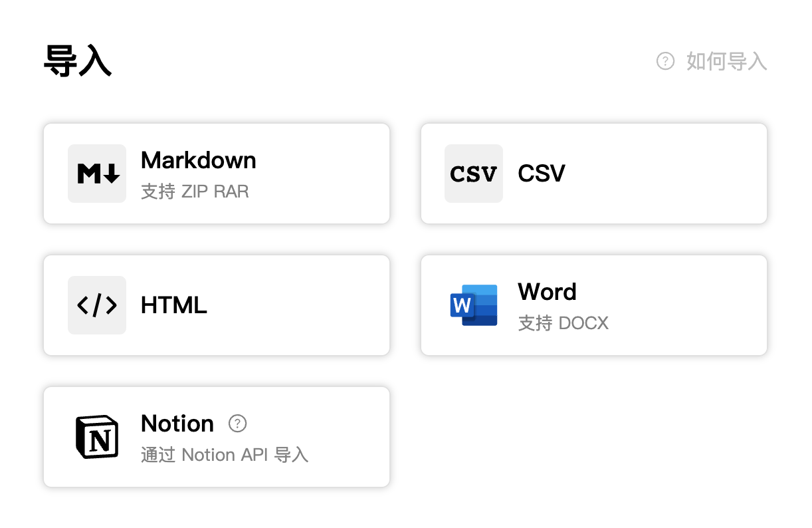
Task: Click the 通过 Notion API 导入 description
Action: tap(225, 455)
